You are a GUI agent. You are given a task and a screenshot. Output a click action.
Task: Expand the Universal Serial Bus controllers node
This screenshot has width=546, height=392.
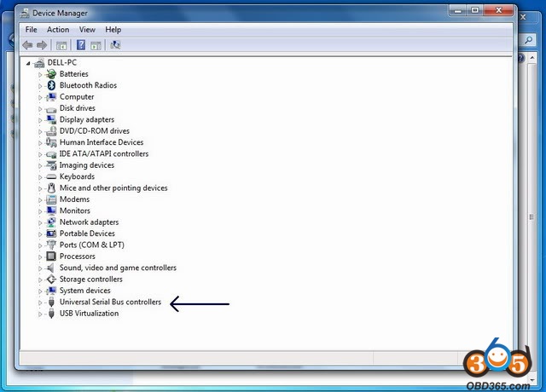(x=40, y=303)
